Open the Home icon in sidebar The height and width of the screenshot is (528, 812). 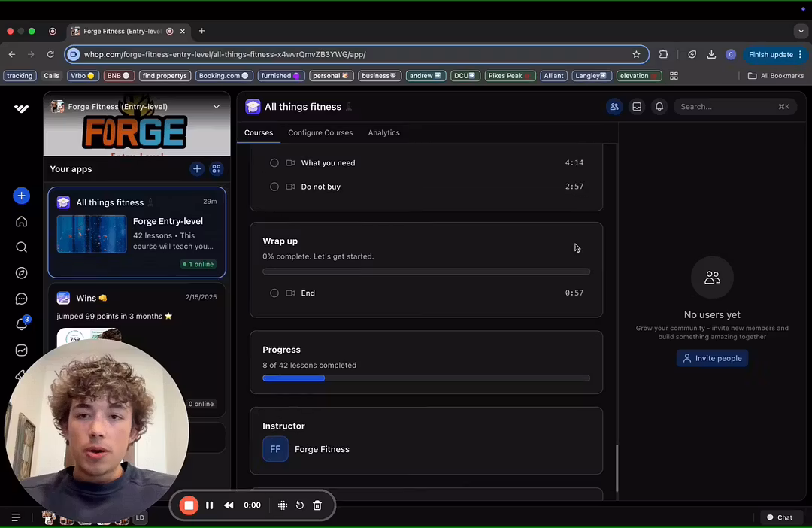tap(21, 222)
